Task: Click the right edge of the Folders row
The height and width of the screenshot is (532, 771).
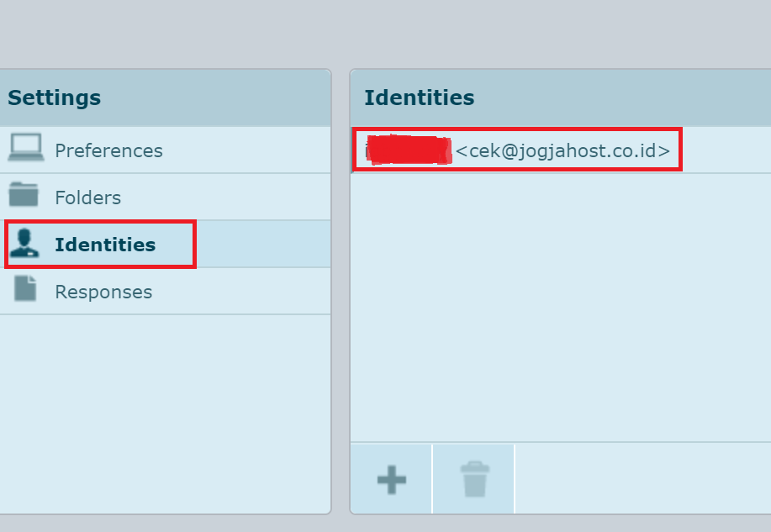Action: (x=311, y=198)
